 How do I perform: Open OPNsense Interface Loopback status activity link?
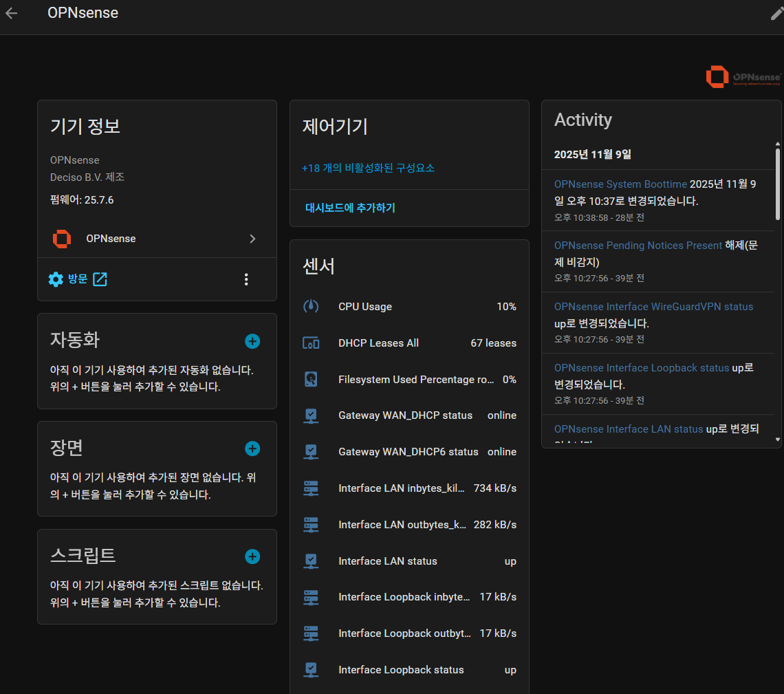click(642, 368)
